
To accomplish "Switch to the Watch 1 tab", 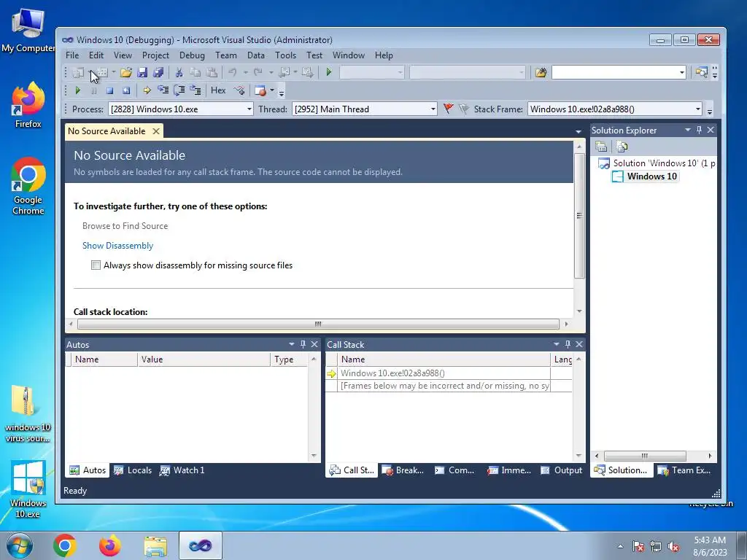I will coord(182,470).
